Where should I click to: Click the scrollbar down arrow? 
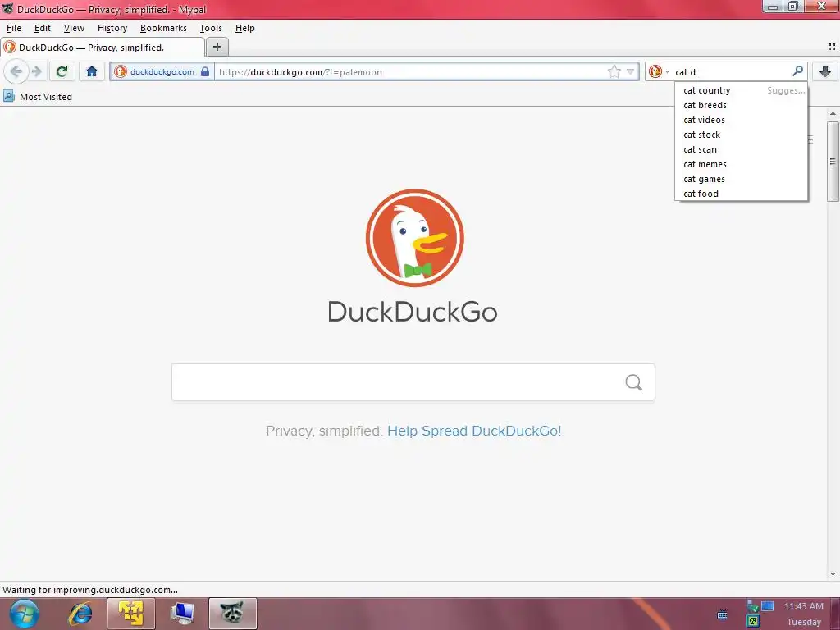point(833,574)
